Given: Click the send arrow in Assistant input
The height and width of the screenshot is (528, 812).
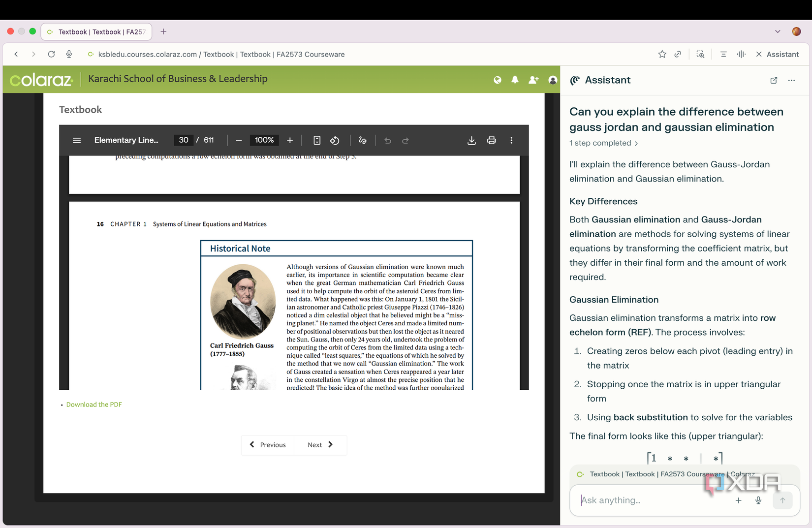Looking at the screenshot, I should tap(782, 500).
